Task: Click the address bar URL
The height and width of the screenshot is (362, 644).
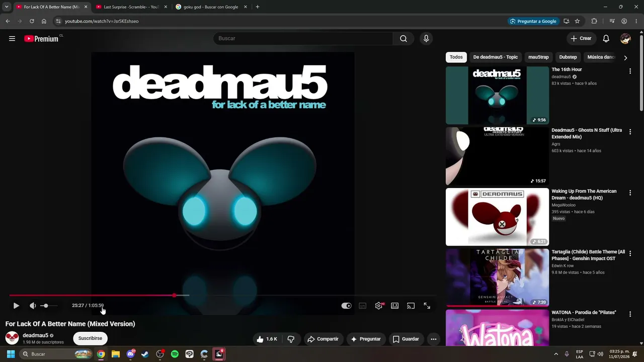Action: coord(102,21)
